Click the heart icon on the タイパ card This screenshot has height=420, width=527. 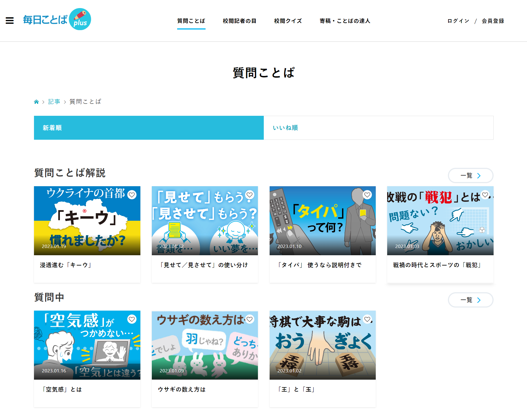tap(367, 195)
